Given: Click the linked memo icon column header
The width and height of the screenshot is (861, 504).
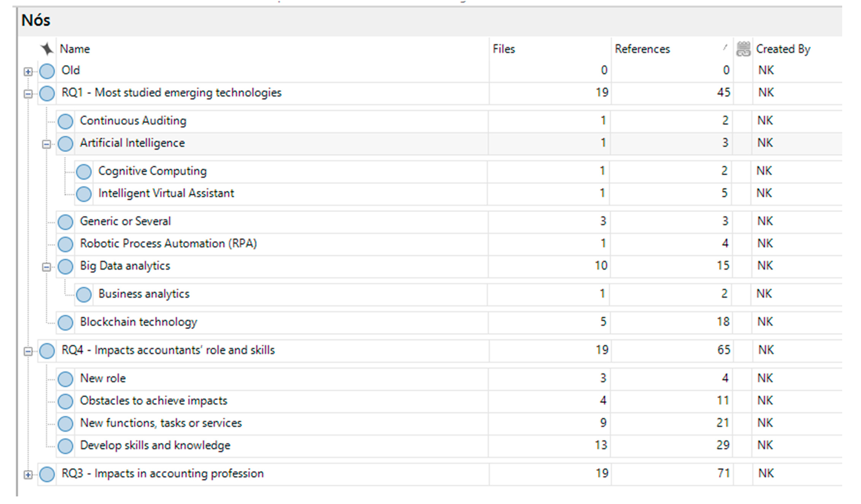Looking at the screenshot, I should click(743, 49).
